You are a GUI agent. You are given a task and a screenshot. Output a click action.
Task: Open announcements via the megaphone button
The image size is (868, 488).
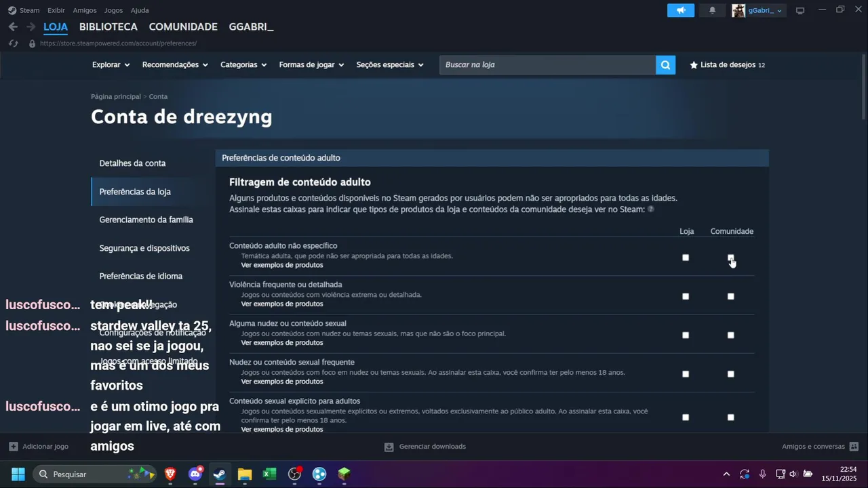coord(681,10)
